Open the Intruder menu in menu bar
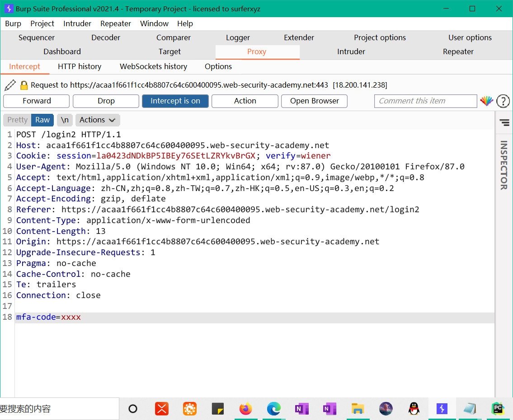 77,23
